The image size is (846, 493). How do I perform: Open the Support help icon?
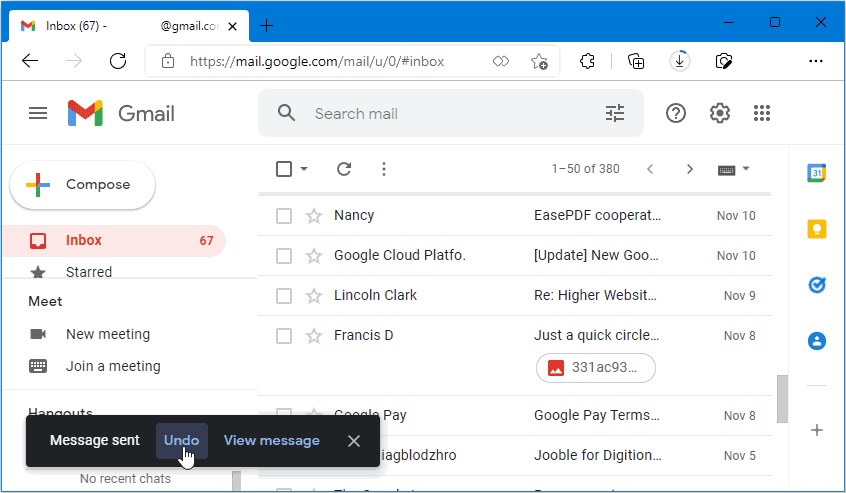[676, 113]
